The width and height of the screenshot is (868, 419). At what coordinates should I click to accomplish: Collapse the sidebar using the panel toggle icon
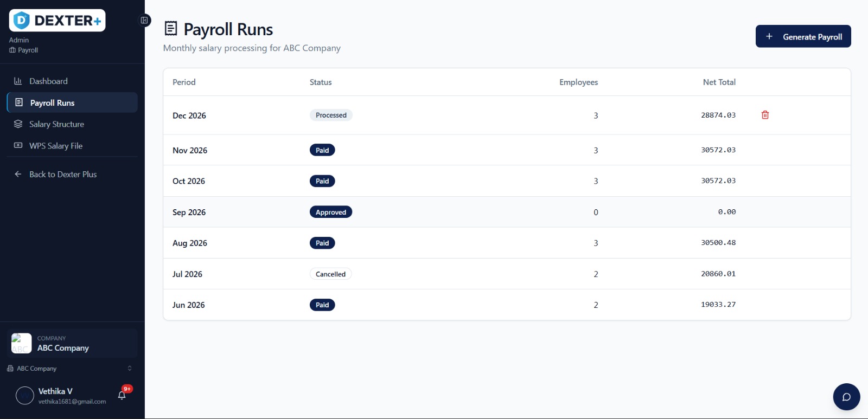tap(144, 21)
